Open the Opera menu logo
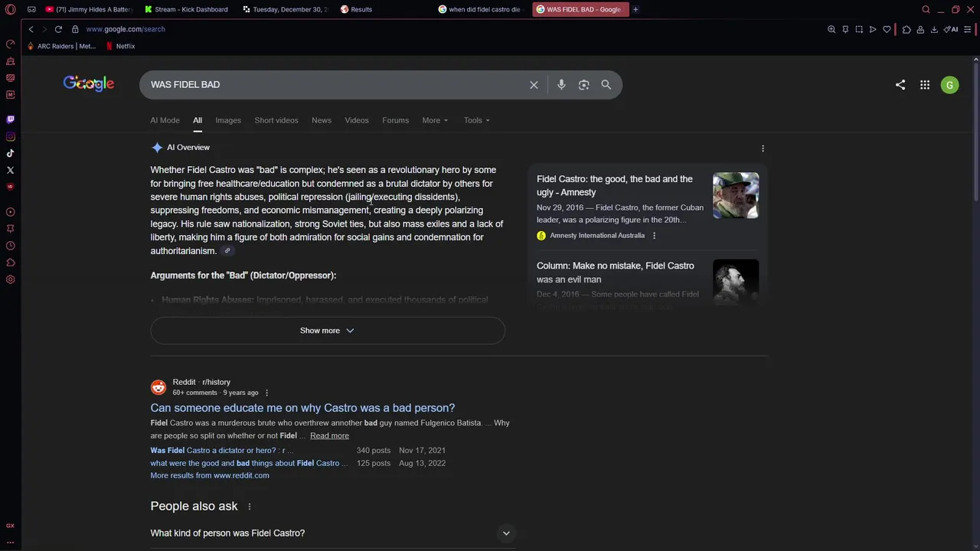Screen dimensions: 980x551 coord(10,9)
